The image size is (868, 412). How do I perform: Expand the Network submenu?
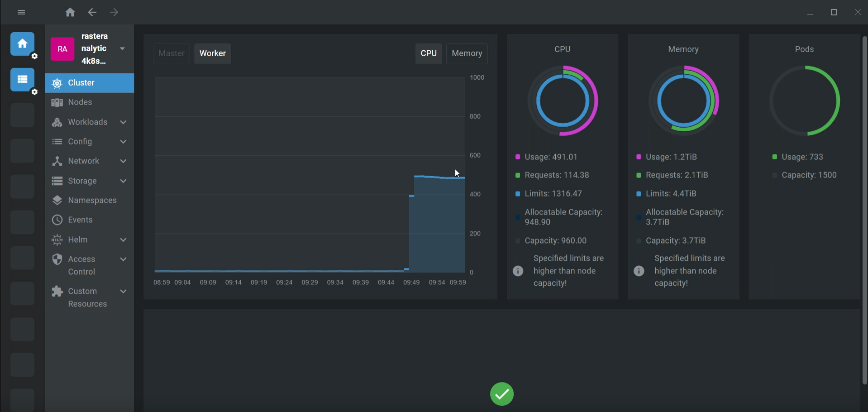tap(84, 161)
